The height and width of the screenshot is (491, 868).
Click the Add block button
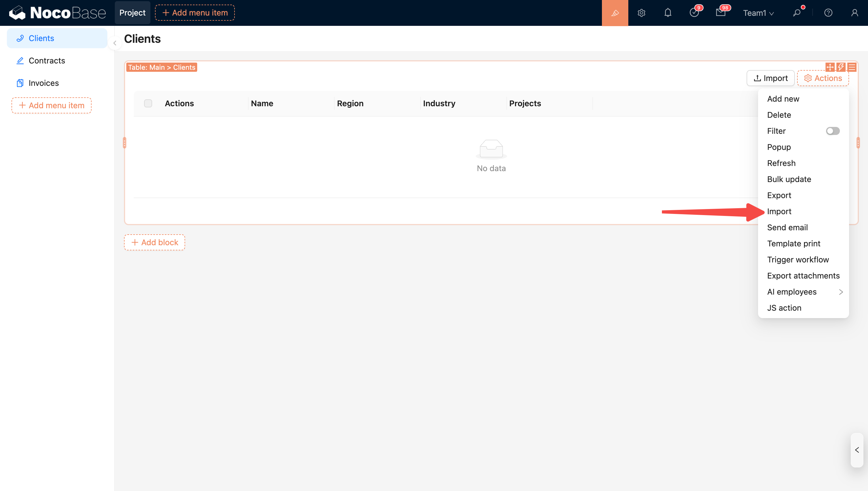tap(154, 242)
